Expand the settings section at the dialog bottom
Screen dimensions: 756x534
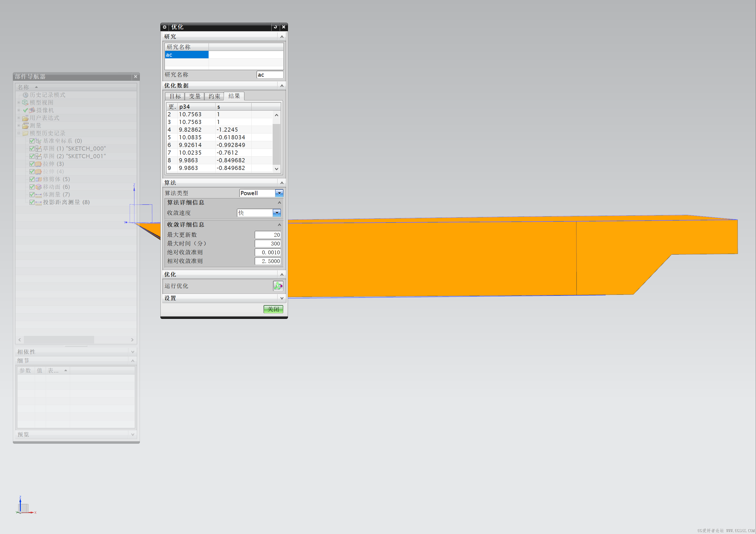click(x=282, y=298)
